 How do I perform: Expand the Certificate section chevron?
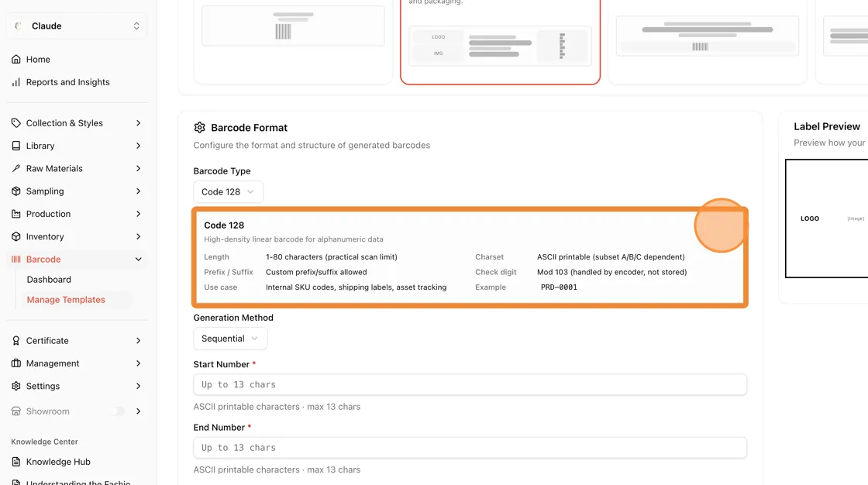(x=139, y=340)
